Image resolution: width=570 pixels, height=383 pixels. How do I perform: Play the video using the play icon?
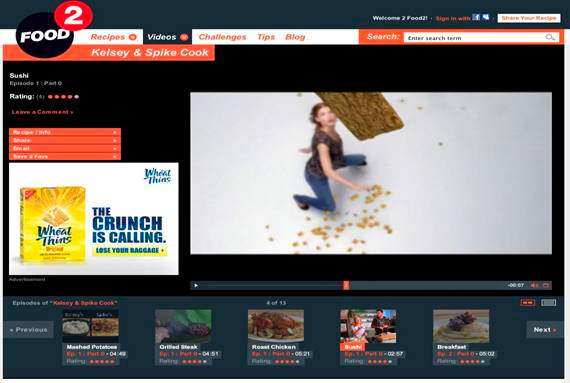(x=196, y=285)
